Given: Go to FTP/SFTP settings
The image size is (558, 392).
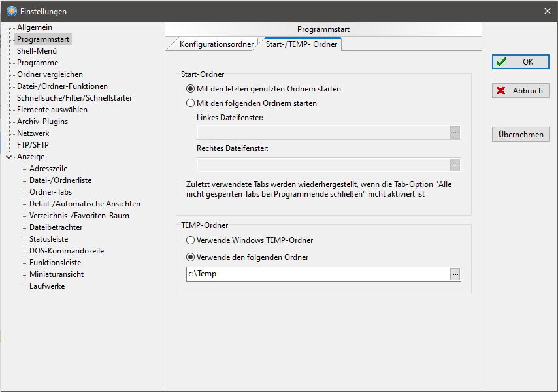Looking at the screenshot, I should tap(33, 145).
